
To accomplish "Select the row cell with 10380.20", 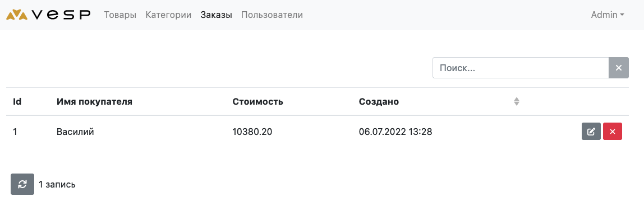I will (x=252, y=132).
